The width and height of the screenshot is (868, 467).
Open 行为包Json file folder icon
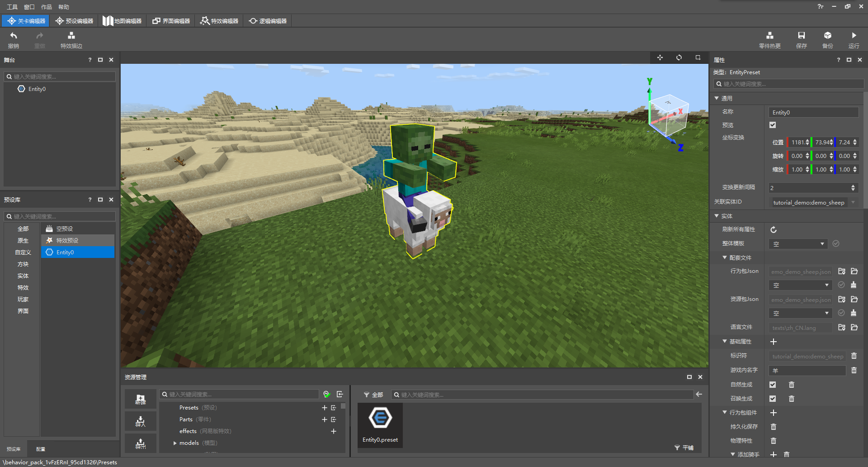click(x=854, y=272)
